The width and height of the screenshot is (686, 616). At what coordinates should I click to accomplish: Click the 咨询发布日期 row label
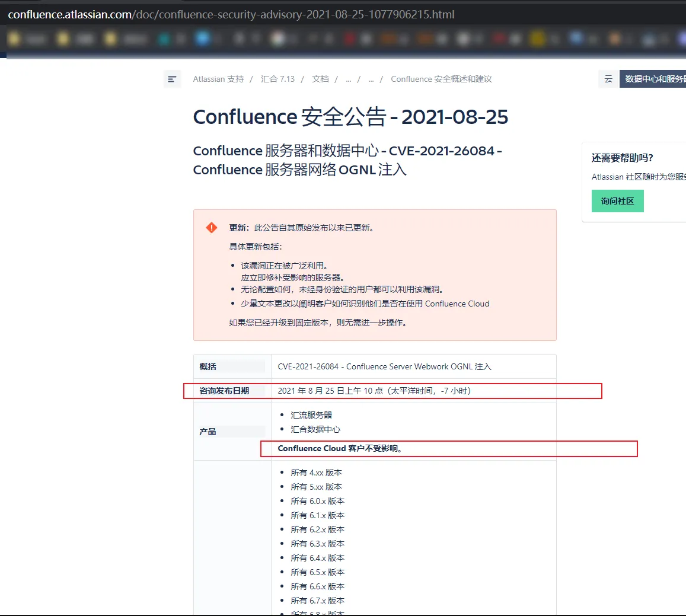click(x=224, y=391)
